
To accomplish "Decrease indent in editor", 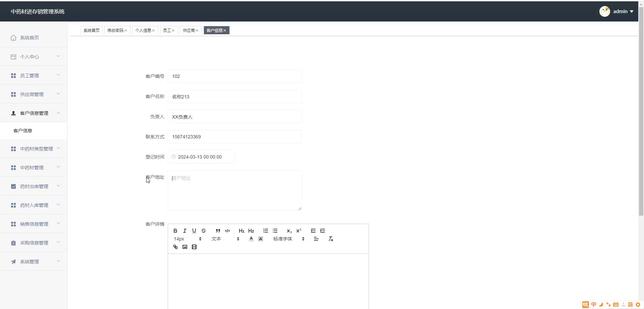I will click(313, 231).
